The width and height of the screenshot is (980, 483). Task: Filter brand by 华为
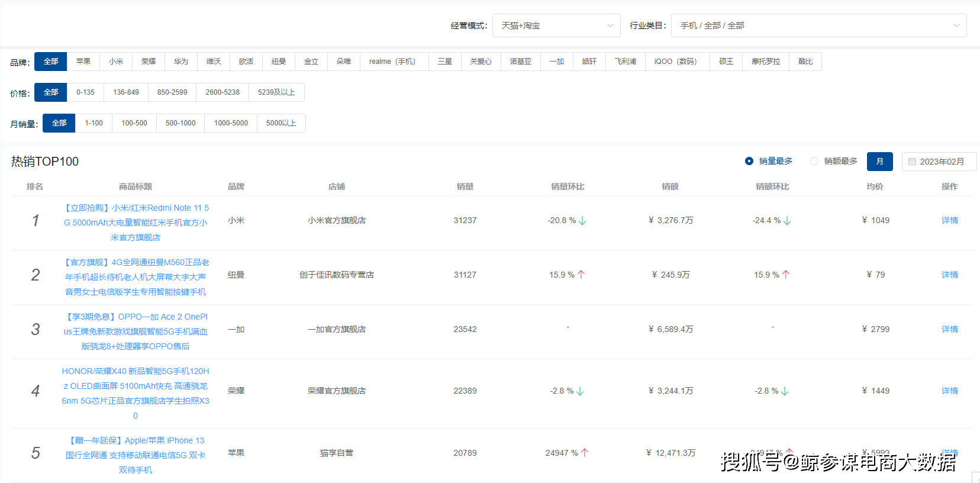coord(181,62)
